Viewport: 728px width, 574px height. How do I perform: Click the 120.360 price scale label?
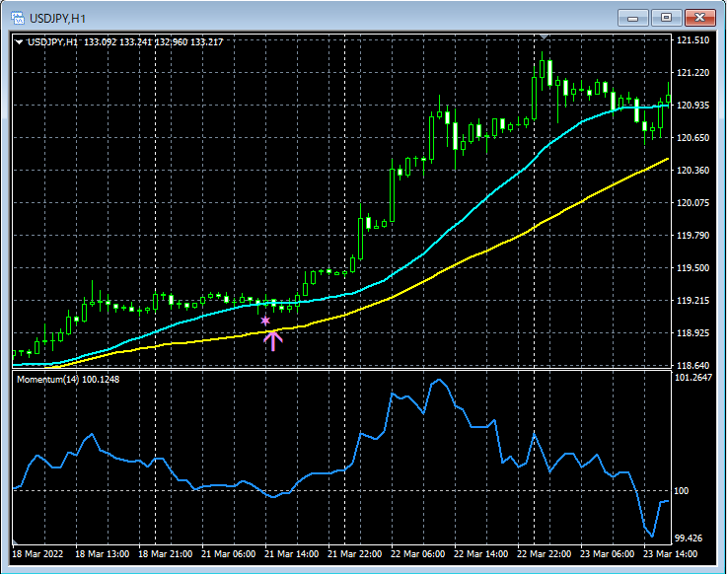[693, 171]
